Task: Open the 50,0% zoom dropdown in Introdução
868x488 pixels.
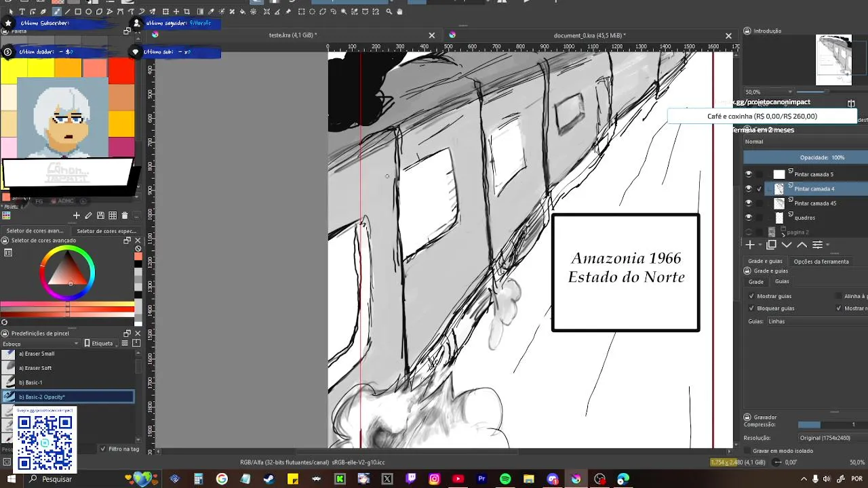Action: point(769,92)
